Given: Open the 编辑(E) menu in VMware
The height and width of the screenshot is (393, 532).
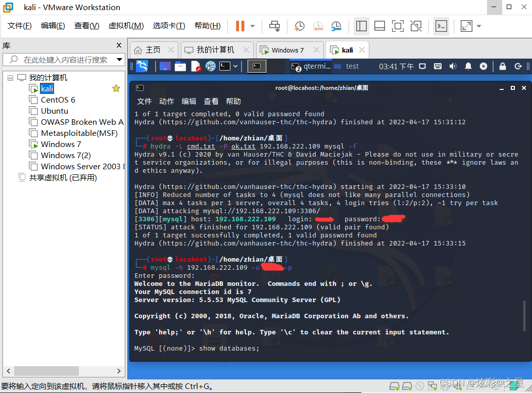Looking at the screenshot, I should coord(53,26).
